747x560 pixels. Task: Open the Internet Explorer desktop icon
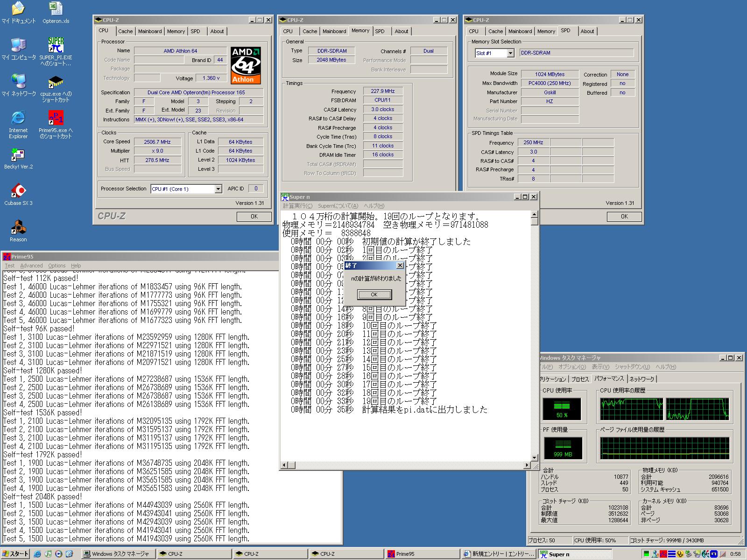18,124
